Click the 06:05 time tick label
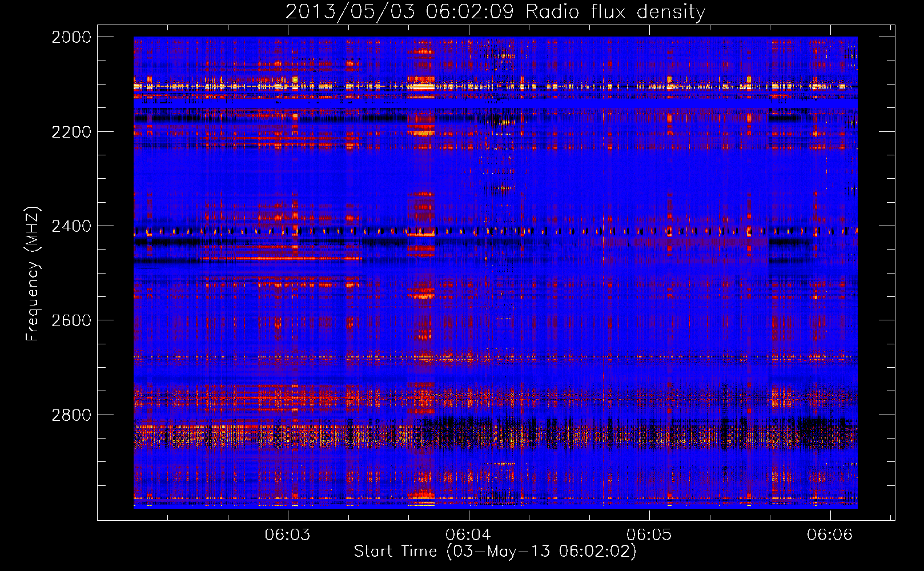Screen dimensions: 924x571 tap(649, 534)
